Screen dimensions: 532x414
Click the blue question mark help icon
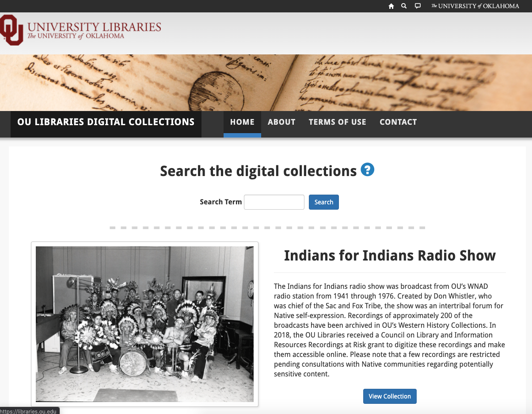point(368,169)
